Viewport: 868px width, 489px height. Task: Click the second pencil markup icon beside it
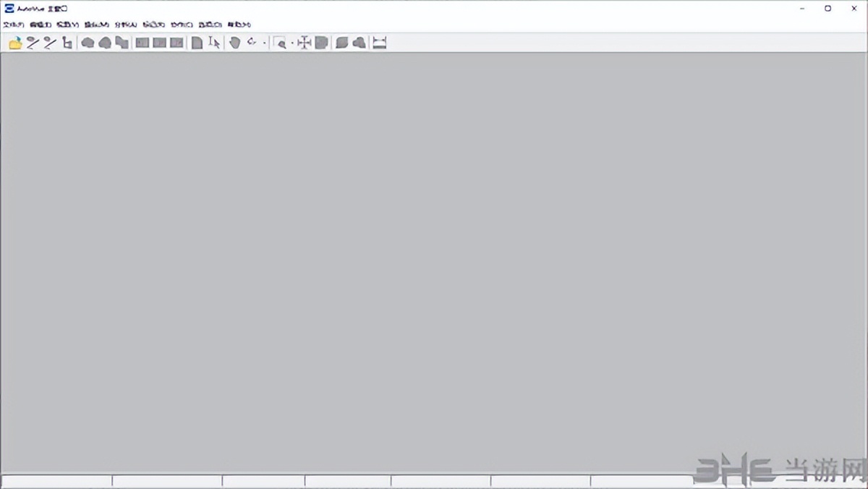coord(49,43)
